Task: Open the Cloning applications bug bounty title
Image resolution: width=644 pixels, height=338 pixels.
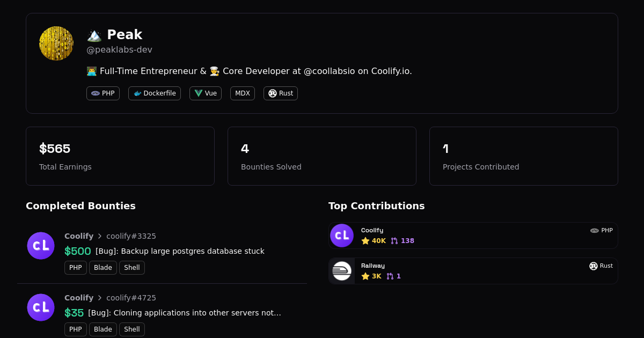Action: pyautogui.click(x=185, y=313)
